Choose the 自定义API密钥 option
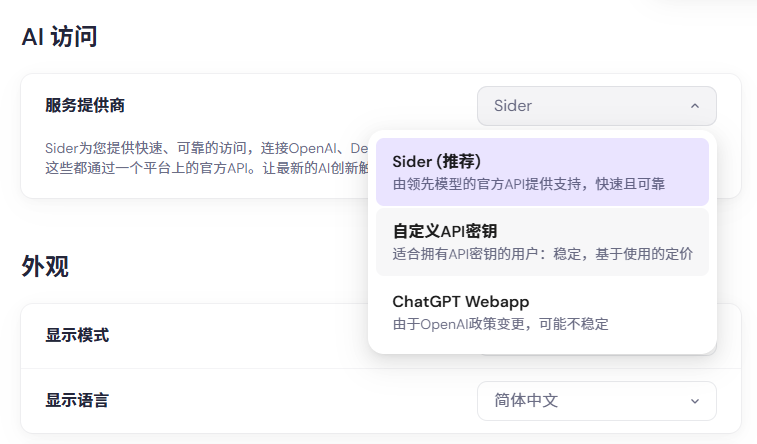The image size is (757, 444). pyautogui.click(x=542, y=242)
